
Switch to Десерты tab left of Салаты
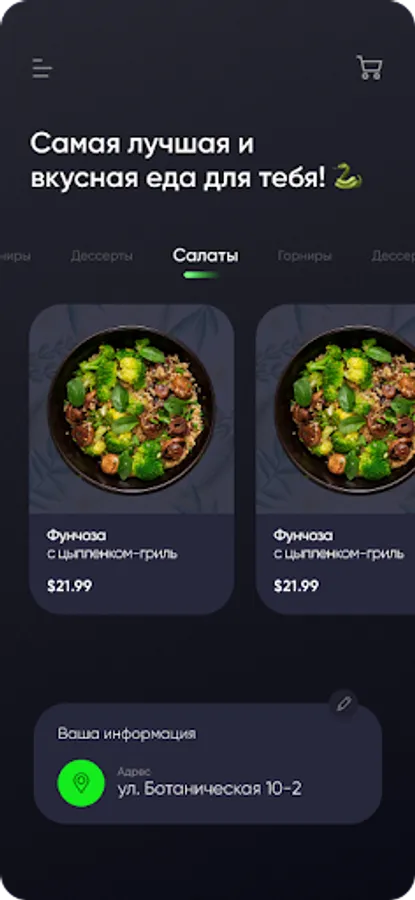pos(102,256)
